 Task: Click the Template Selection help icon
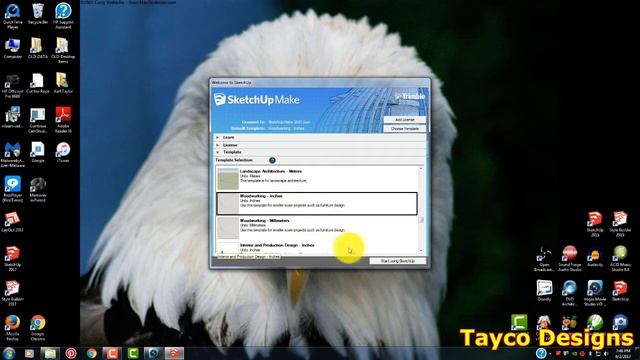(272, 160)
